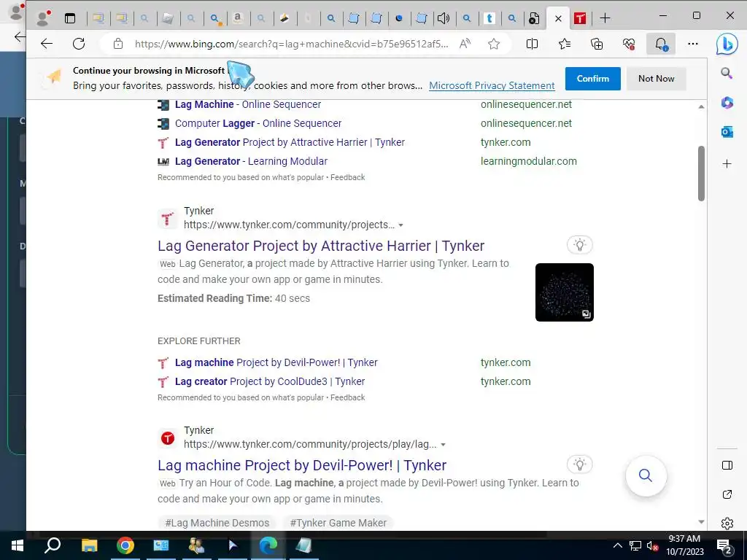Viewport: 747px width, 560px height.
Task: Expand Tynker community/projects URL dropdown arrow
Action: click(x=400, y=225)
